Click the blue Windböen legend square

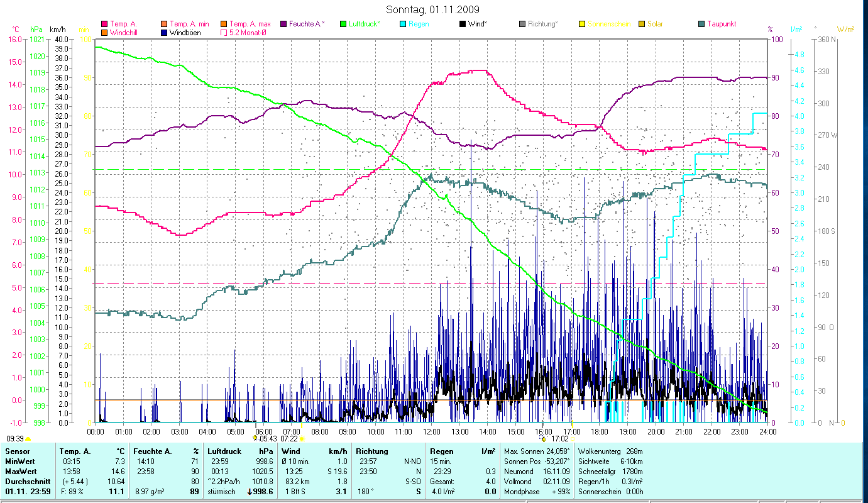(164, 32)
